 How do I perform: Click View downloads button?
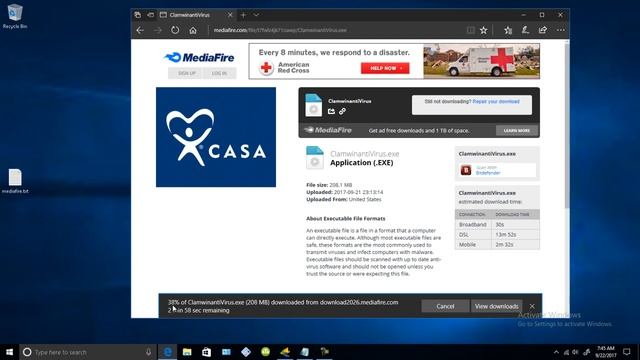pyautogui.click(x=496, y=306)
